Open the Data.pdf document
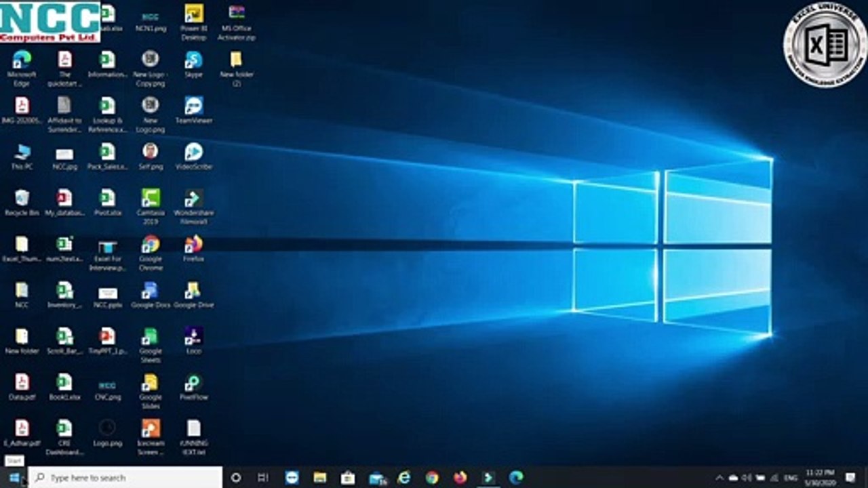This screenshot has height=488, width=868. tap(22, 387)
